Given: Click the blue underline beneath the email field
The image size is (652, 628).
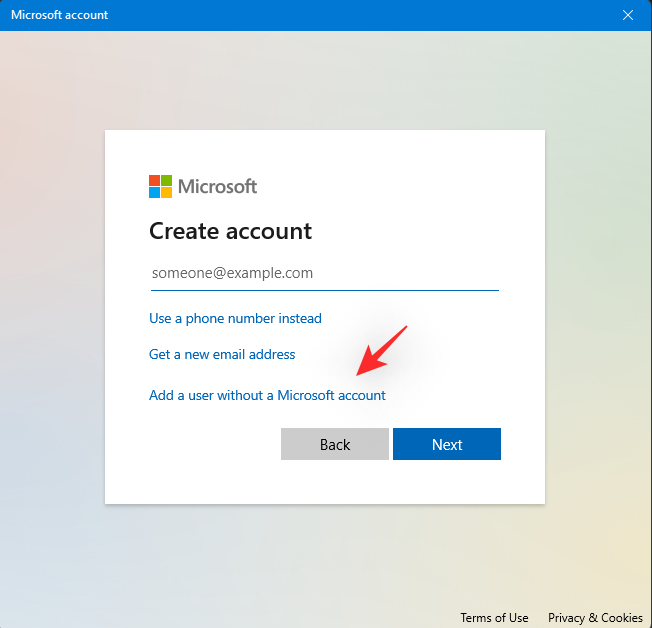Looking at the screenshot, I should tap(324, 290).
